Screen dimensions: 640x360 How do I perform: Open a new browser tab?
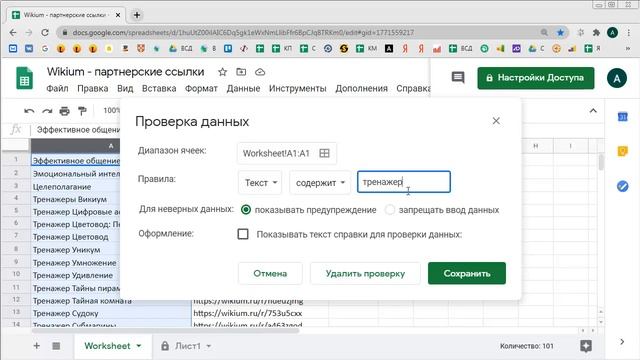[137, 15]
